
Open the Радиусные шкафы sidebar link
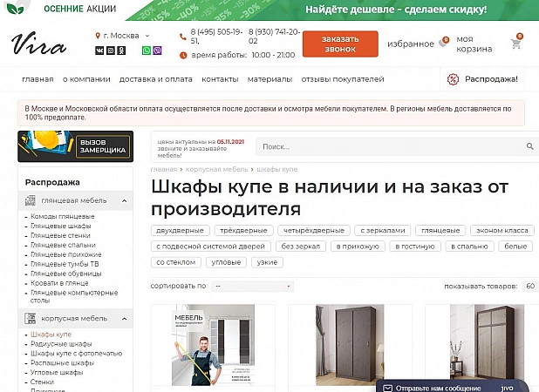pyautogui.click(x=62, y=345)
